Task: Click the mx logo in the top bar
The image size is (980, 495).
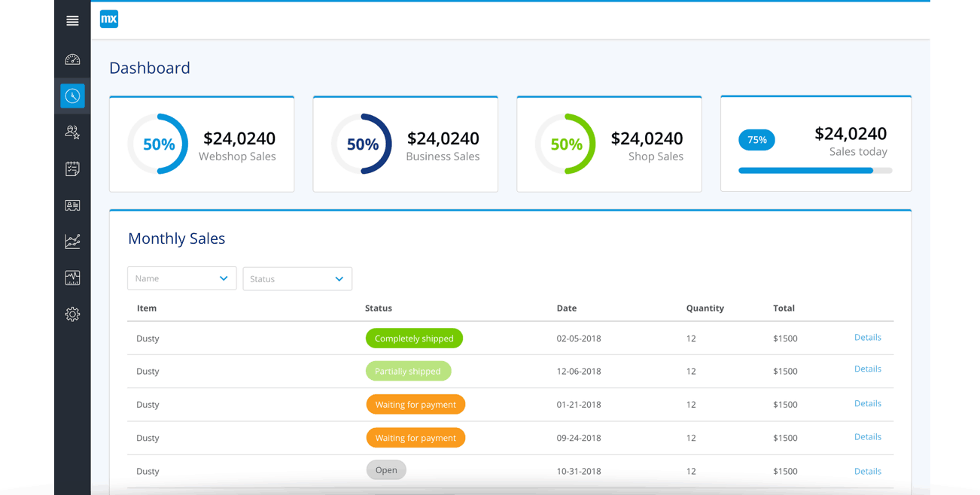Action: pos(108,19)
